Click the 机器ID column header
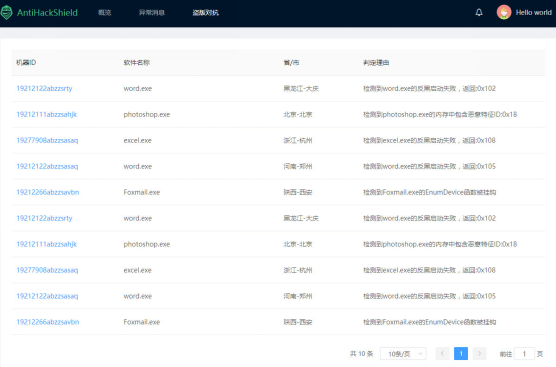This screenshot has height=367, width=556. pos(26,63)
